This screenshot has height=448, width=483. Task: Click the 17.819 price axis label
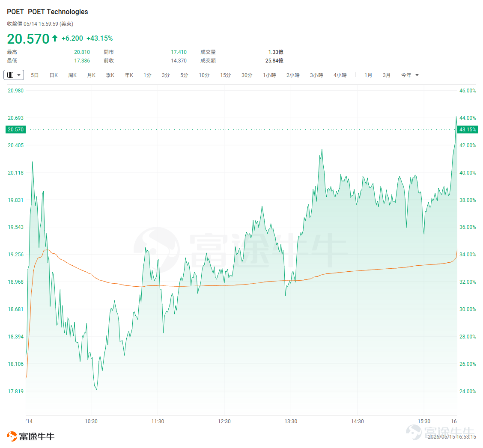15,392
